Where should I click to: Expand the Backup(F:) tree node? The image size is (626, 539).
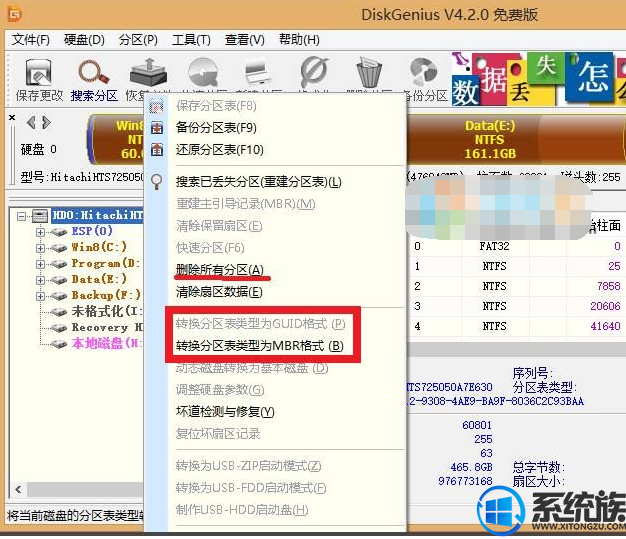point(40,296)
